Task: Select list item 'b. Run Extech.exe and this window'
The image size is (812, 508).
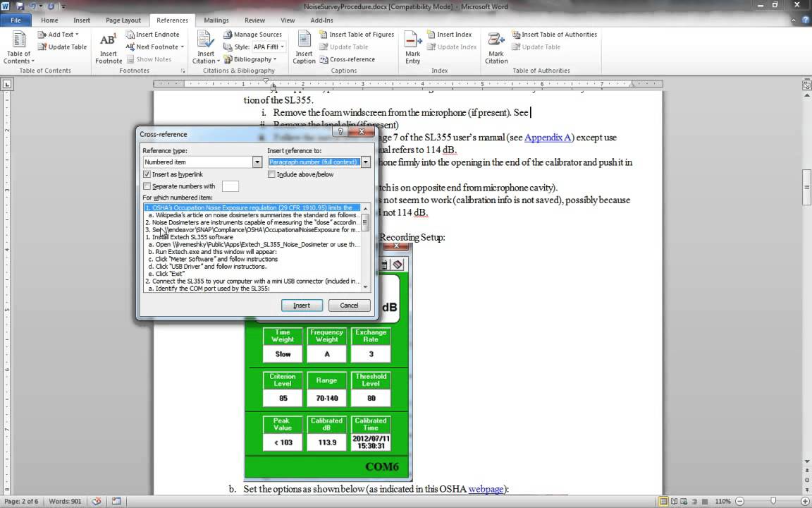Action: (252, 252)
